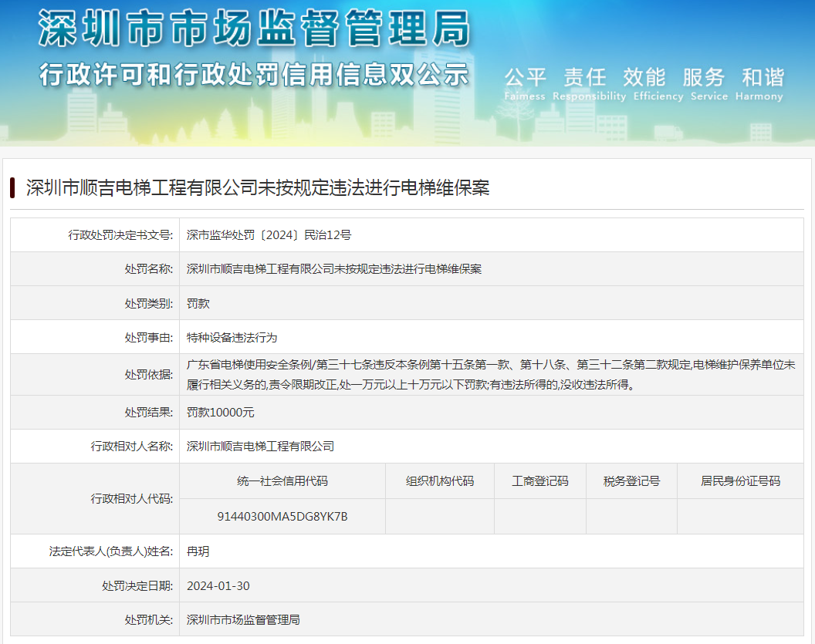Select the 处罚名称 value in the table
The image size is (815, 644).
click(x=334, y=269)
